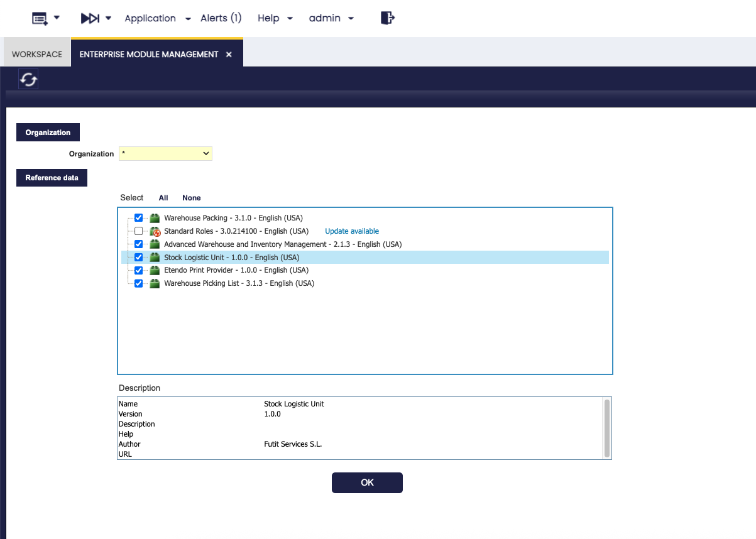Close the Enterprise Module Management tab
Viewport: 756px width, 539px height.
(229, 55)
